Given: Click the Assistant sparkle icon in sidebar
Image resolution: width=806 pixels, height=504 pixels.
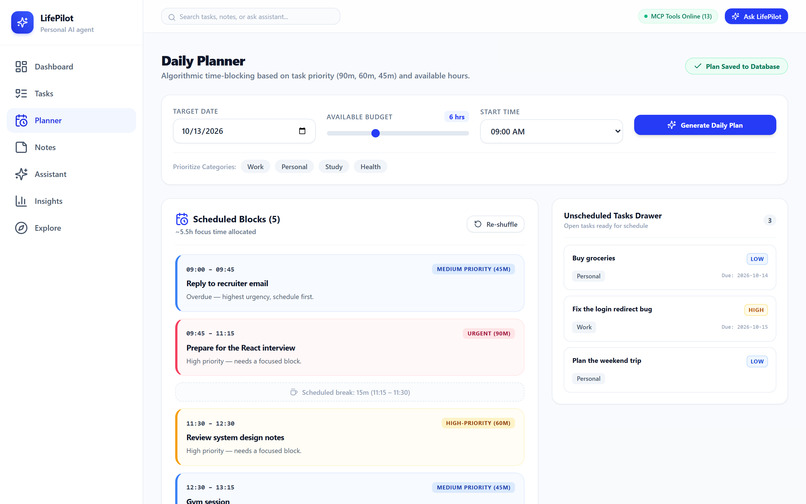Looking at the screenshot, I should (21, 174).
